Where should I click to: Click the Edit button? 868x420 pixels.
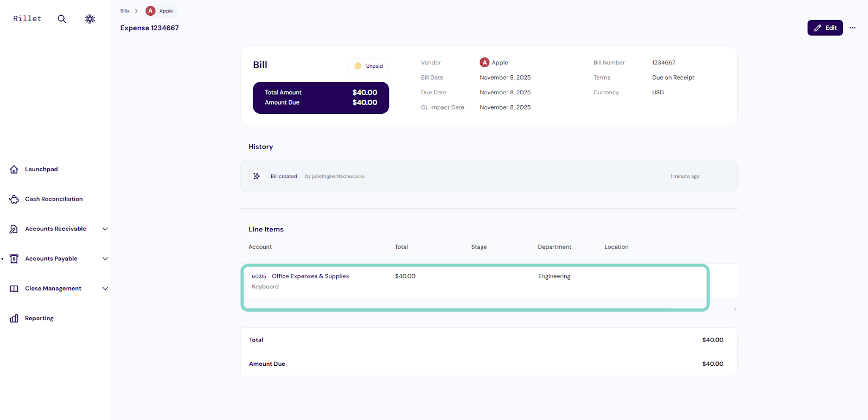pyautogui.click(x=825, y=28)
